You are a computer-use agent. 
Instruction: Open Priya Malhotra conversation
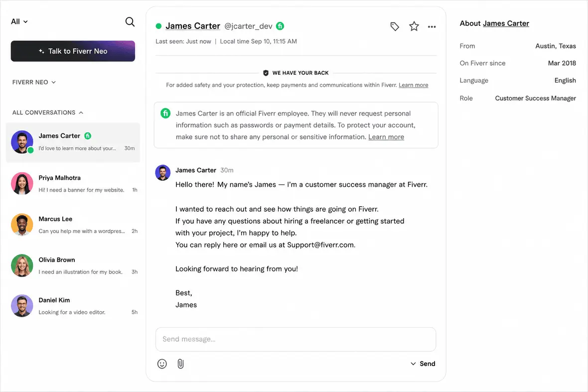73,184
